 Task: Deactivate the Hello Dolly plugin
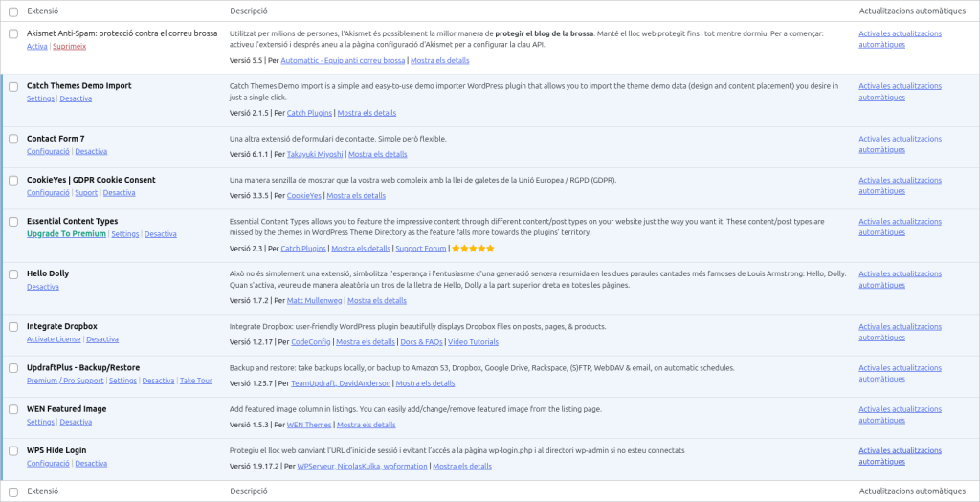(x=43, y=287)
